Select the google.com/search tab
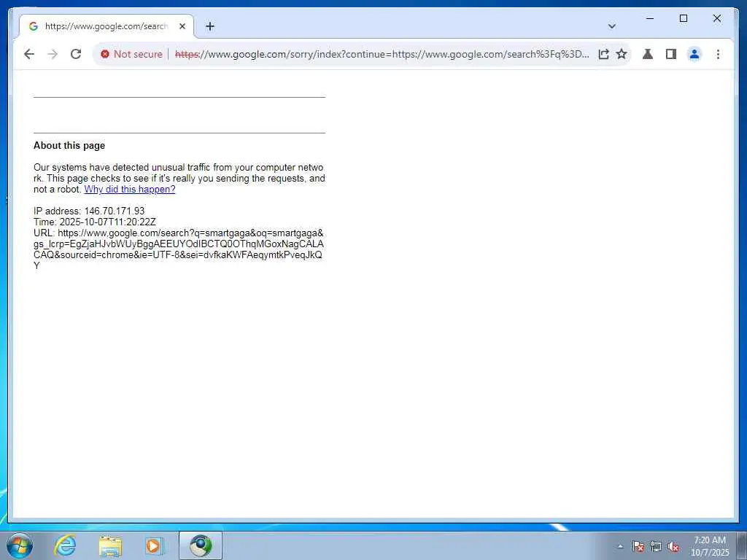This screenshot has height=560, width=747. click(107, 26)
